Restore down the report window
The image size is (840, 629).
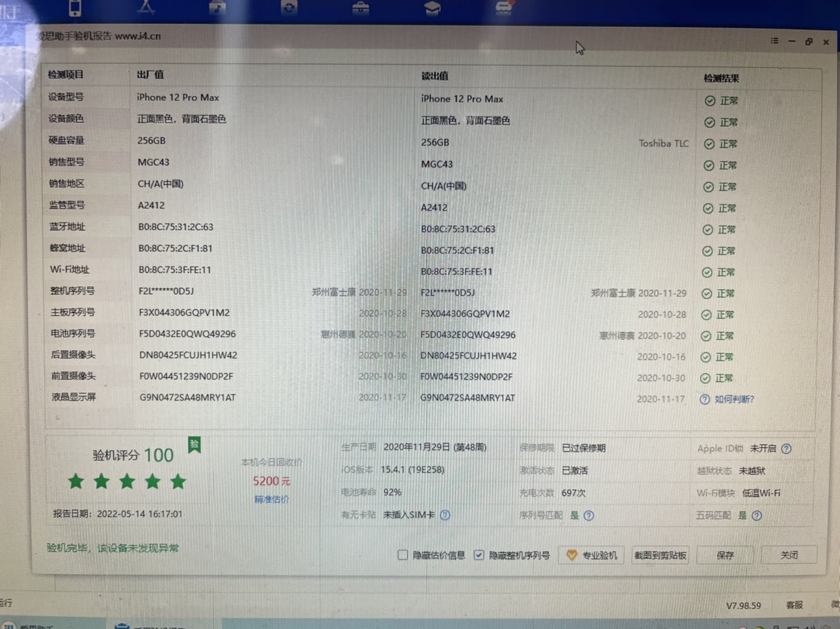[x=809, y=41]
